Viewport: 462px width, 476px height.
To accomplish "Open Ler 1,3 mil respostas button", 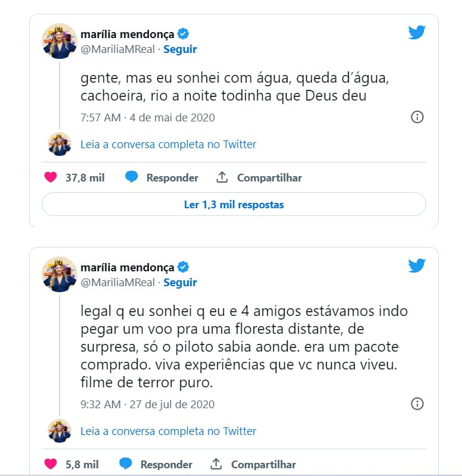I will [233, 204].
